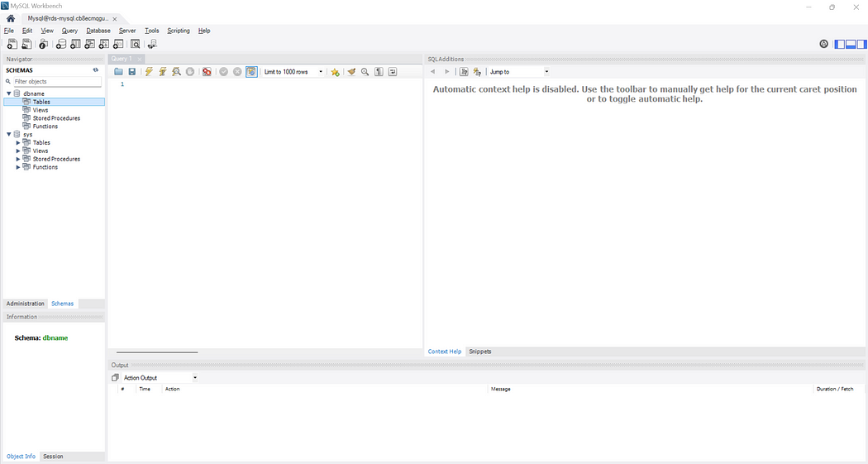Select Views under dbname schema
868x464 pixels.
[41, 110]
